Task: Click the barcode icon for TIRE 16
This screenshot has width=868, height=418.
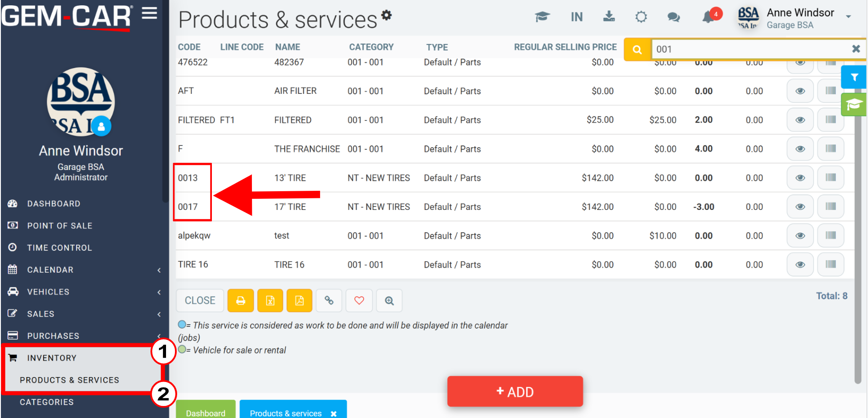Action: [x=831, y=264]
